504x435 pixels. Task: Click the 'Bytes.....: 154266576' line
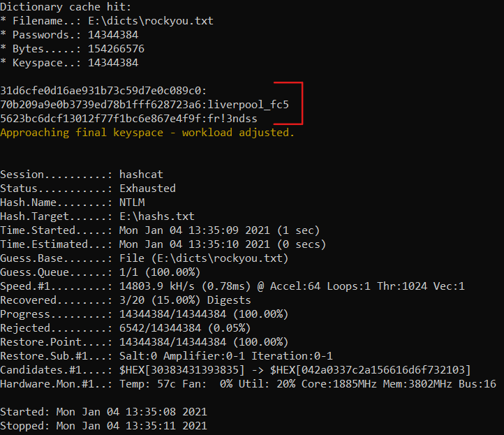pyautogui.click(x=73, y=49)
